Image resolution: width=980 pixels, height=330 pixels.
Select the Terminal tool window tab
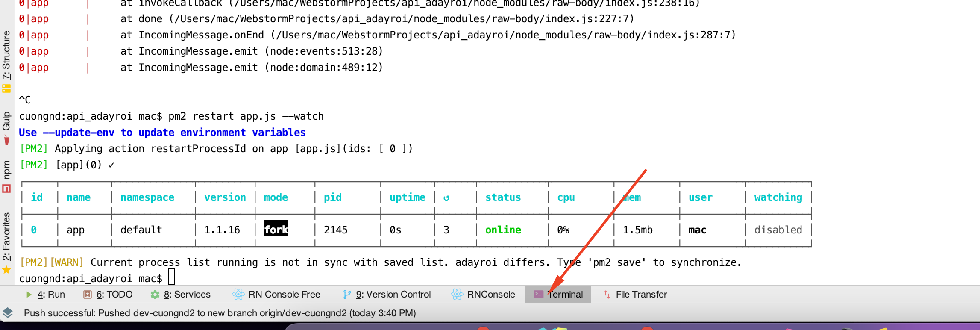pos(558,294)
